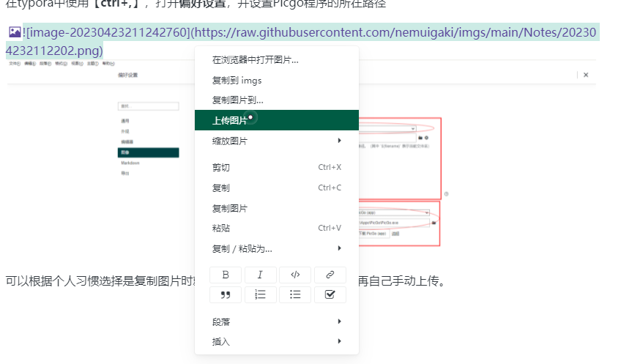Click the Italic (I) formatting icon
Viewport: 621px width, 364px height.
(260, 275)
